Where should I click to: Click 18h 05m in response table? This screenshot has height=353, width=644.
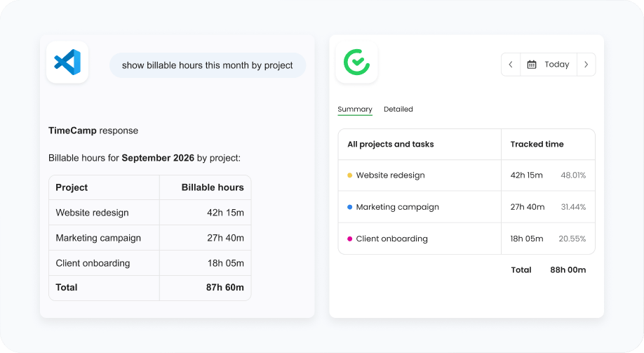click(225, 263)
